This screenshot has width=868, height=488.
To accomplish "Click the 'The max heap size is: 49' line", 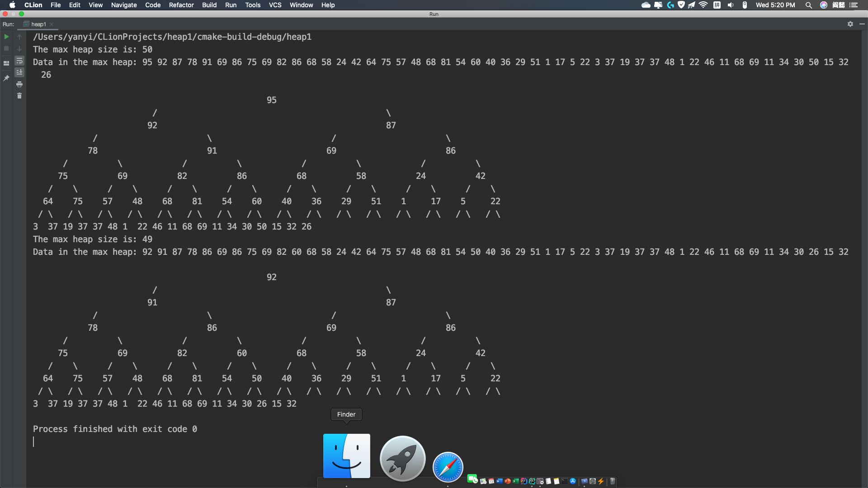I will coord(93,239).
